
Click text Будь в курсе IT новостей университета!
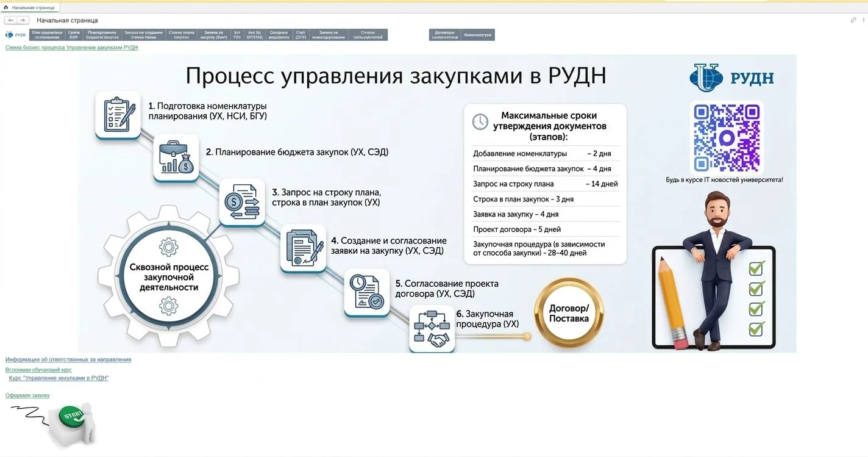tap(724, 180)
